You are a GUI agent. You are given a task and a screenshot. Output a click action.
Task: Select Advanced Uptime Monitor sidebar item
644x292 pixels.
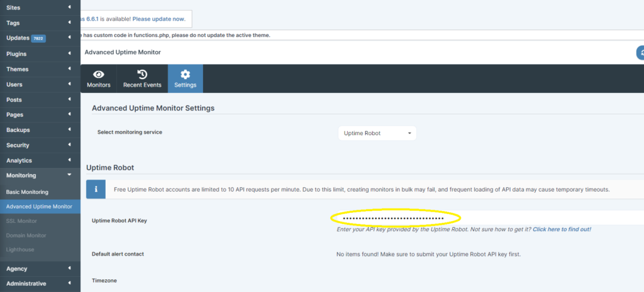[39, 207]
